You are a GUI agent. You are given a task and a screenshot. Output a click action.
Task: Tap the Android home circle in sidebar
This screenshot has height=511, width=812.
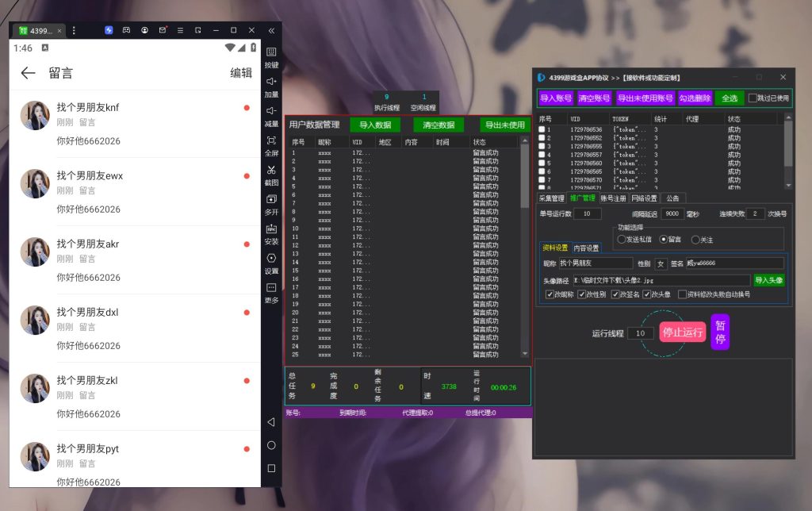click(271, 445)
